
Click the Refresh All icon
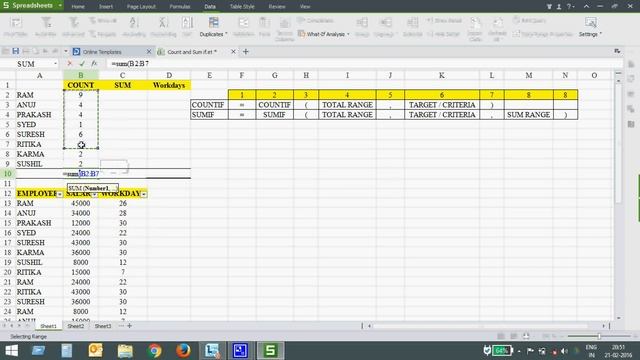coord(497,23)
